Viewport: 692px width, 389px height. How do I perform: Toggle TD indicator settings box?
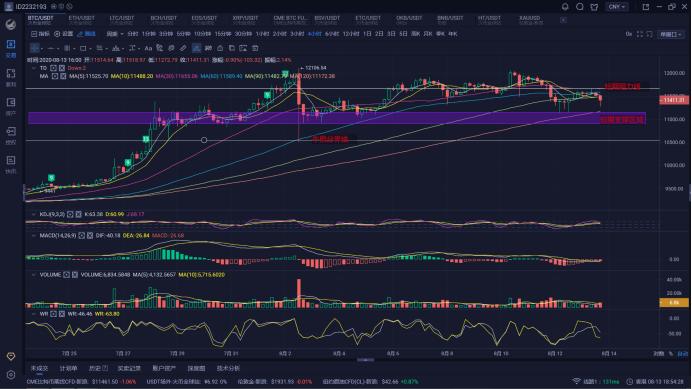(x=53, y=68)
